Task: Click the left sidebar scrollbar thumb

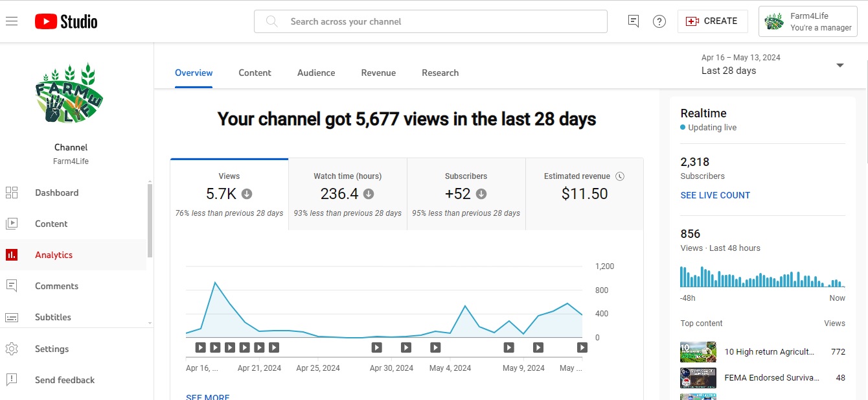Action: 150,220
